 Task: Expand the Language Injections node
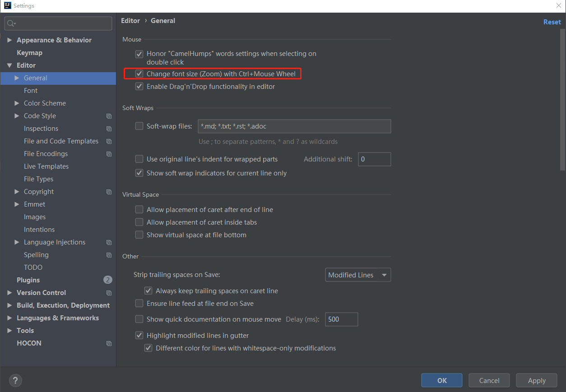(17, 242)
